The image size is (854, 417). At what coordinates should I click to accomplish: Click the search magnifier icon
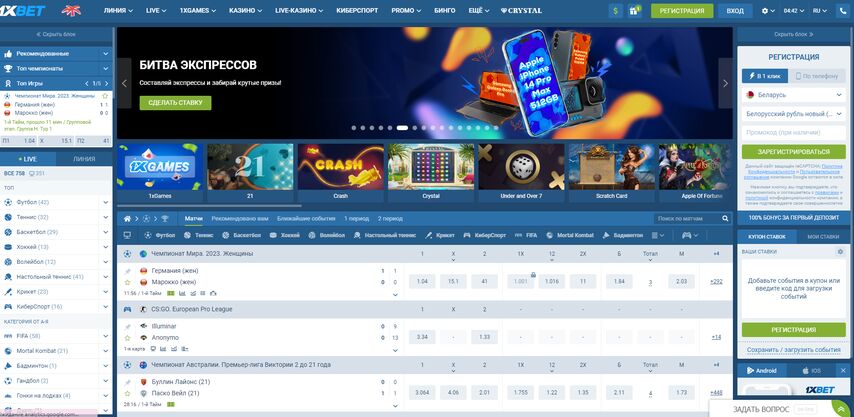[x=725, y=218]
